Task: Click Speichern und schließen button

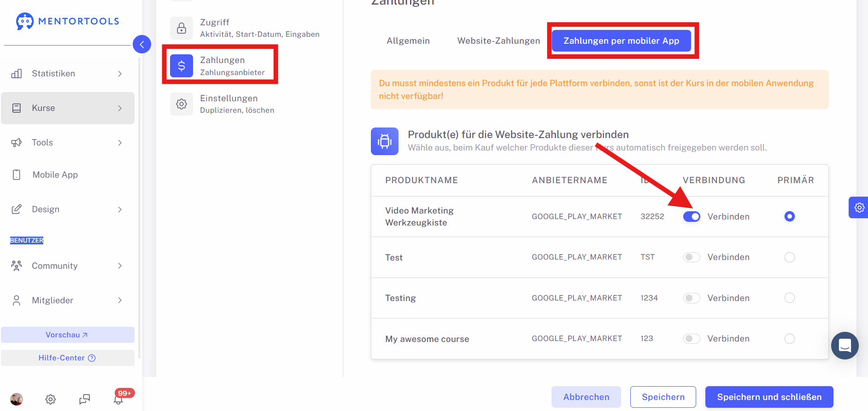Action: pos(769,397)
